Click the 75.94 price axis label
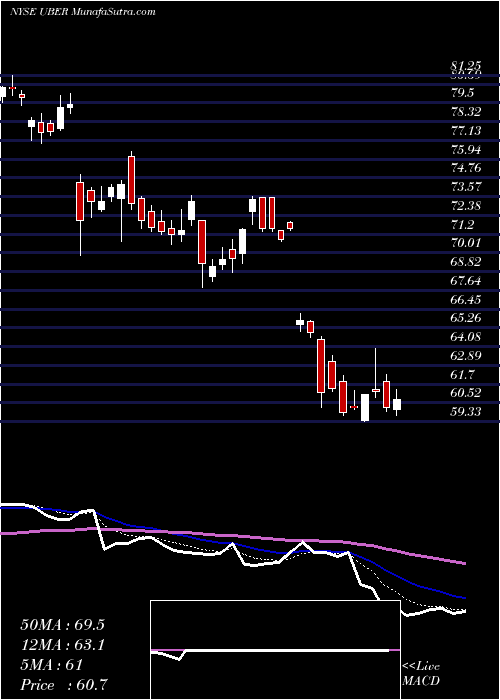Screen dimensions: 500x700 tap(466, 150)
